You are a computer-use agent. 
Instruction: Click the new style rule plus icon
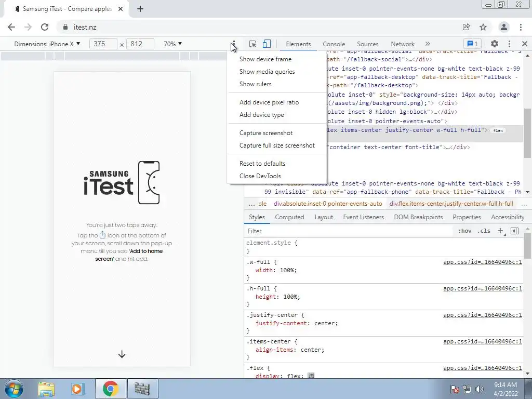point(500,231)
